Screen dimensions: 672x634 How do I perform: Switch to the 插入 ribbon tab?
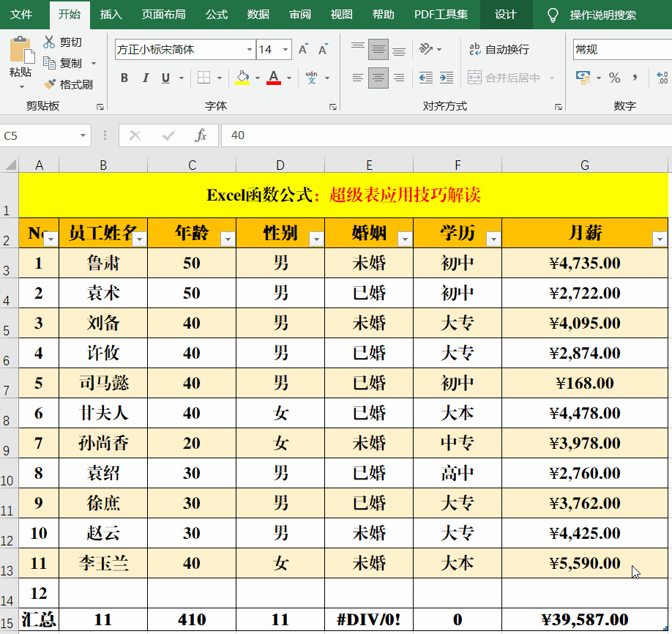pos(111,15)
